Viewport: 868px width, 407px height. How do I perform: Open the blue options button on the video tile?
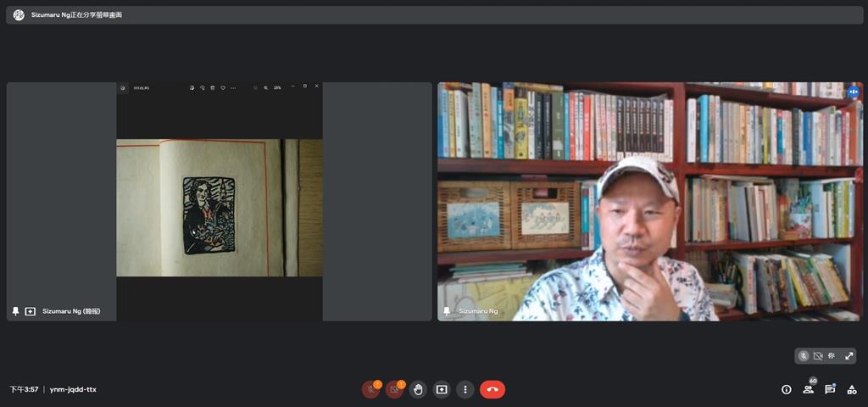click(853, 92)
